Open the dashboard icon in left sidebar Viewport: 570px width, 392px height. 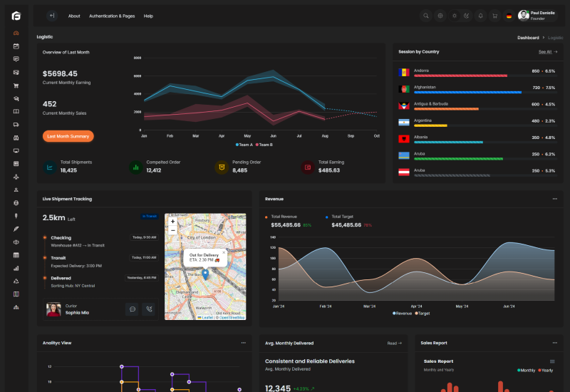(16, 33)
